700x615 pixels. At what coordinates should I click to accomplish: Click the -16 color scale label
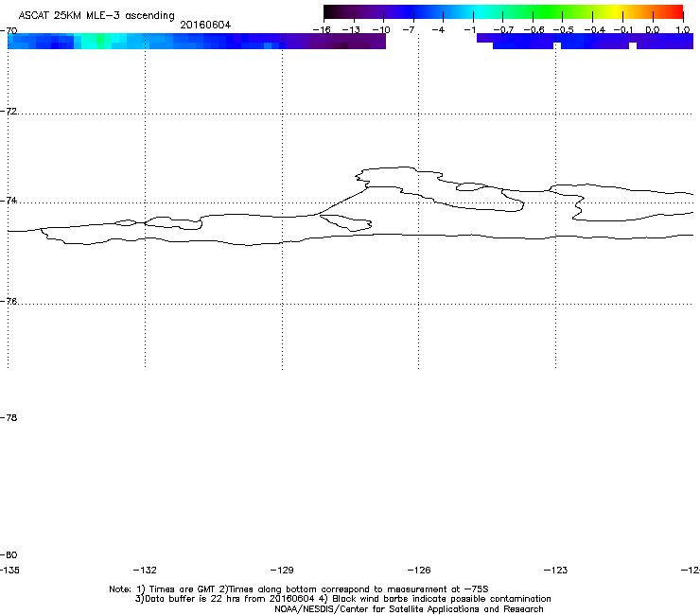322,30
